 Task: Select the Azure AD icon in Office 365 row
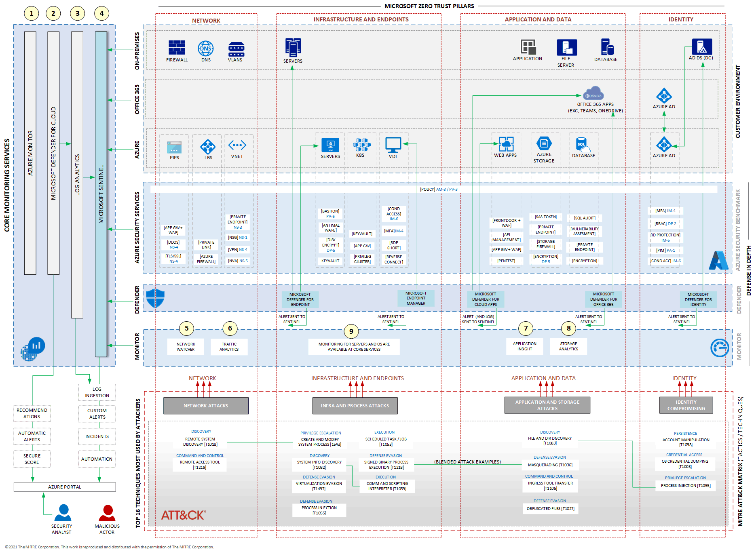(x=664, y=96)
